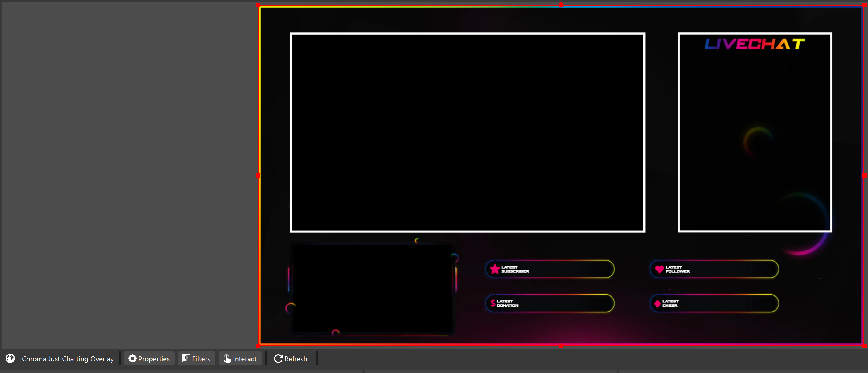The height and width of the screenshot is (373, 868).
Task: Click the LIVECHAT rainbow title text
Action: click(755, 44)
